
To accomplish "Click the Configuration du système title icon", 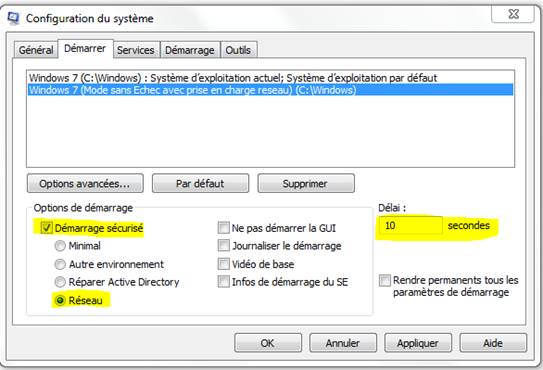I will tap(13, 18).
